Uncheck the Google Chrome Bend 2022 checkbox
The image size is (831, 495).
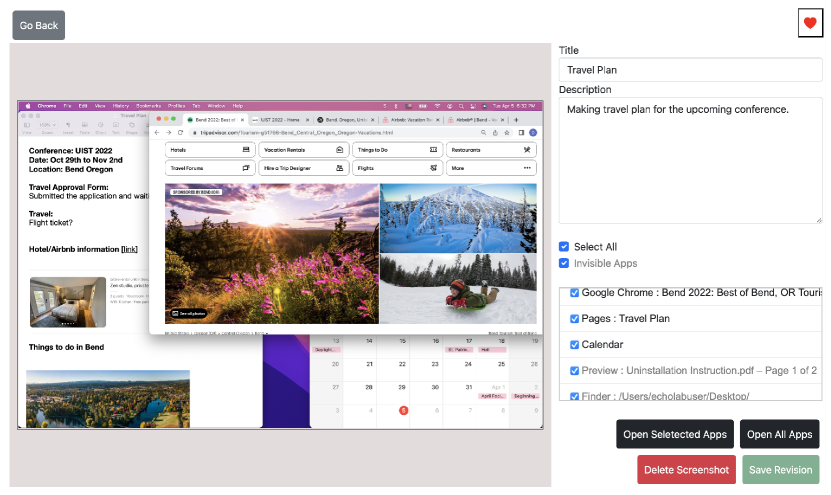574,293
